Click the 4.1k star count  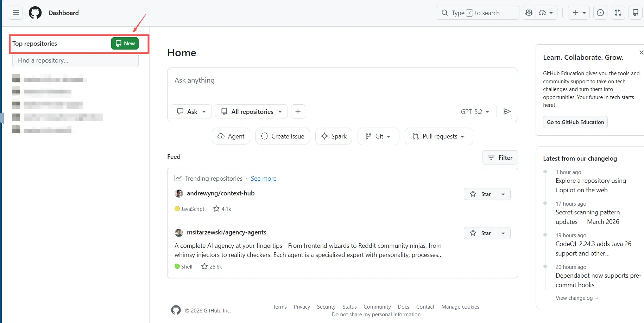(222, 209)
